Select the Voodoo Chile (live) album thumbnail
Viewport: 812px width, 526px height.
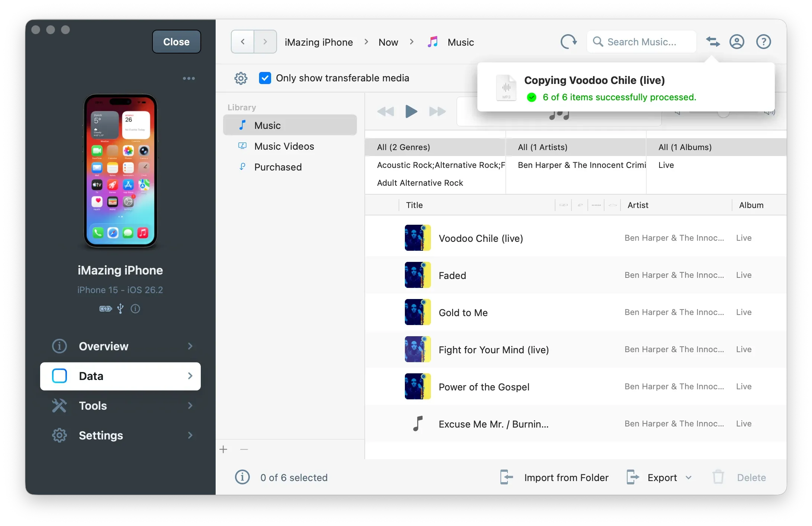[418, 238]
